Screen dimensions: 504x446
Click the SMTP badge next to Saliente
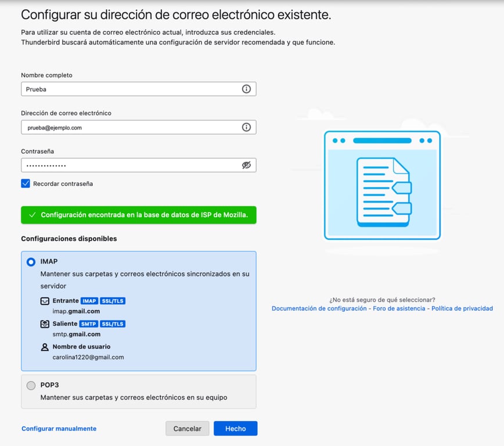click(x=88, y=324)
